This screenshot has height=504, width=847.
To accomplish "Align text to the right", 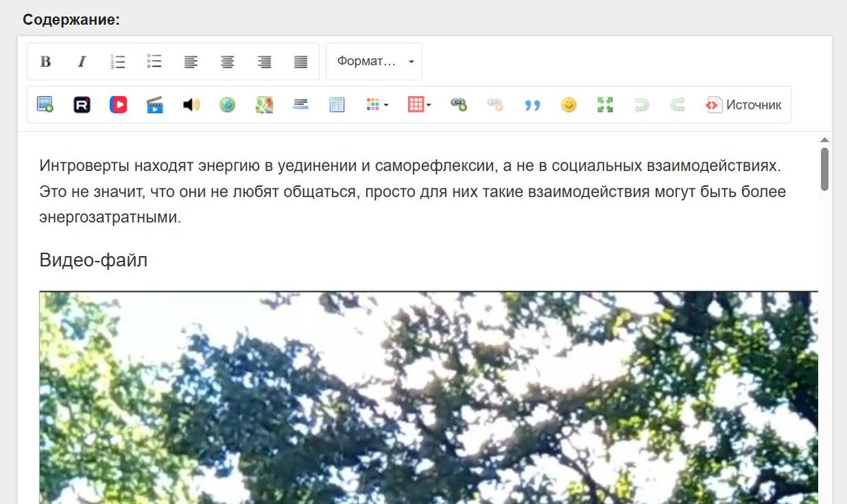I will pyautogui.click(x=264, y=61).
